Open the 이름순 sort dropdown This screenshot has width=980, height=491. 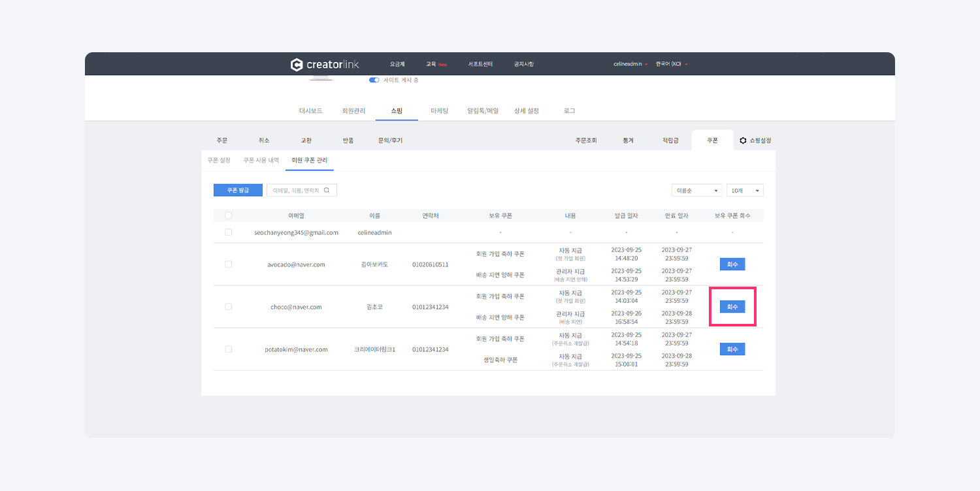coord(696,191)
